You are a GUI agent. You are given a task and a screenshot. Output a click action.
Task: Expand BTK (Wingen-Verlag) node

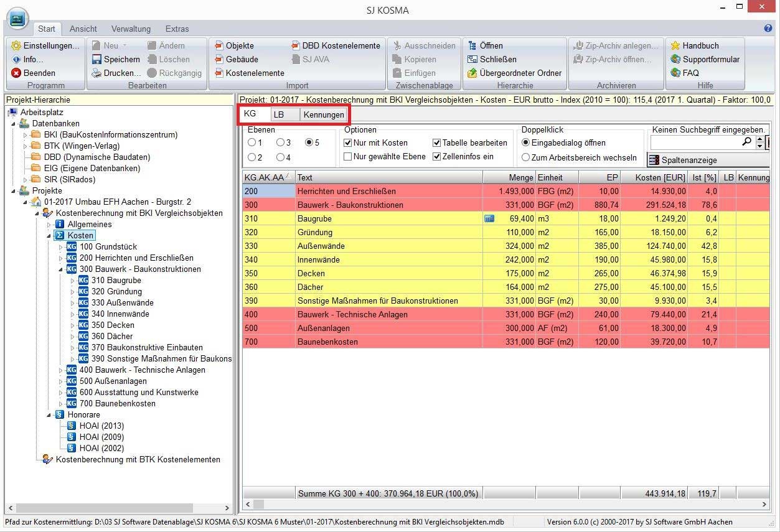[25, 146]
